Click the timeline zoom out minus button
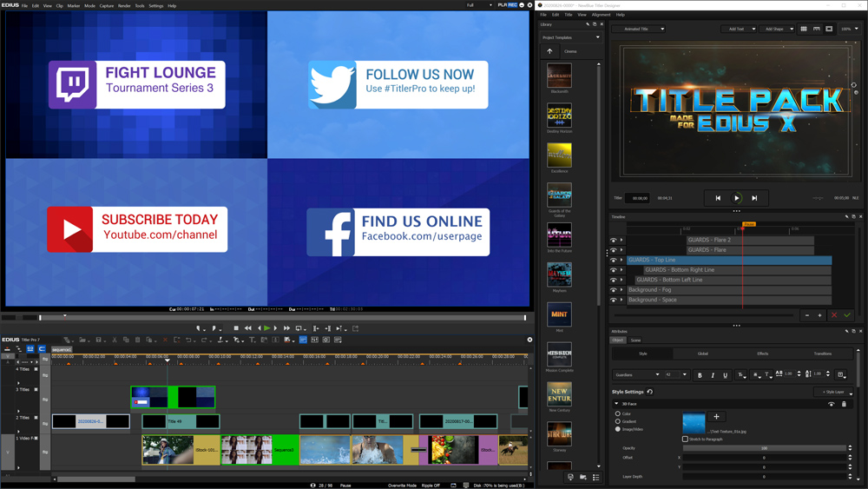Viewport: 868px width, 489px height. click(807, 315)
